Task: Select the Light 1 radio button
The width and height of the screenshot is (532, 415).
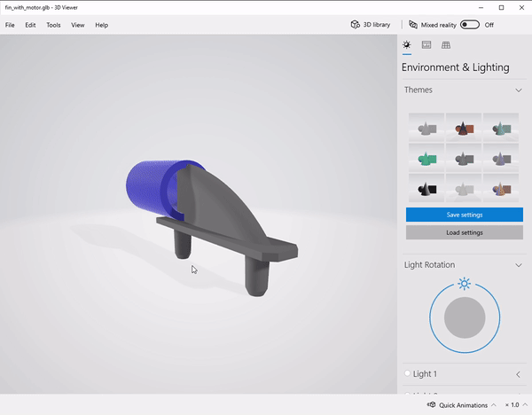Action: tap(408, 374)
